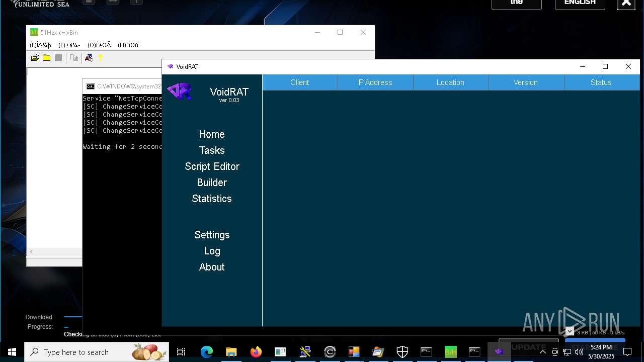Open VoidRAT Settings
Viewport: 644px width, 362px height.
(212, 235)
